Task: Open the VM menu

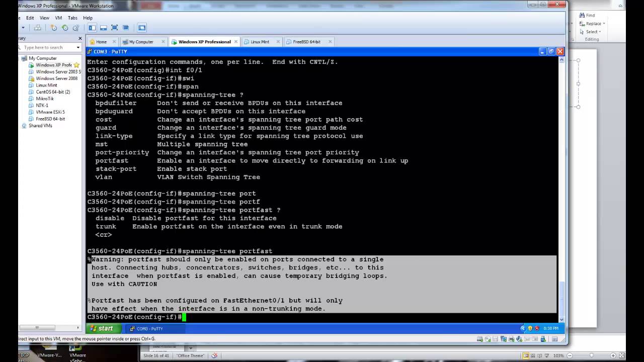Action: pos(58,18)
